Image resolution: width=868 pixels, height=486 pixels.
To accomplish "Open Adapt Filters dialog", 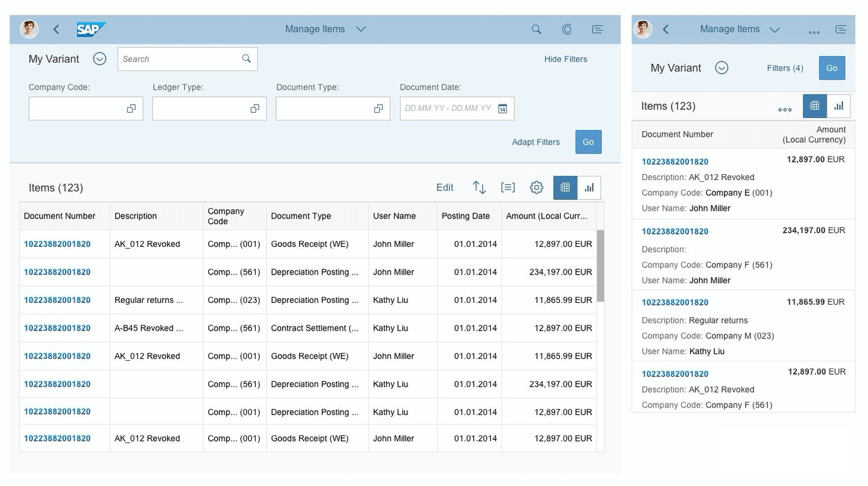I will click(536, 142).
